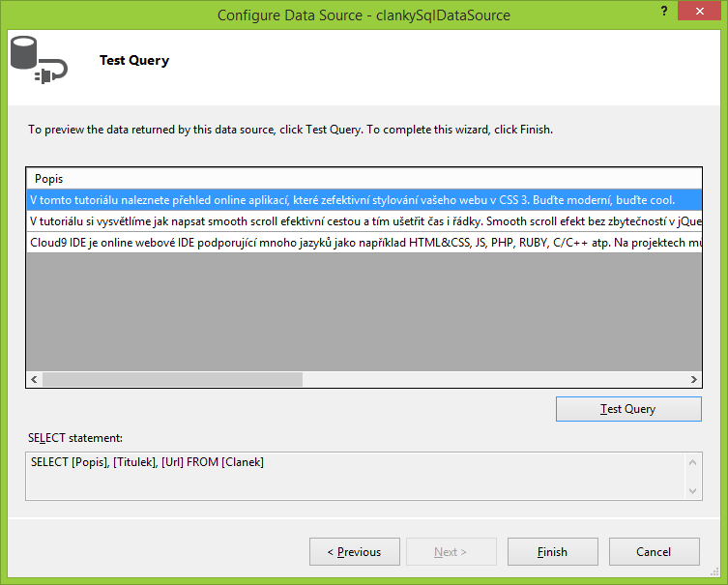The height and width of the screenshot is (585, 728).
Task: Click the database plug icon in header
Action: [x=39, y=60]
